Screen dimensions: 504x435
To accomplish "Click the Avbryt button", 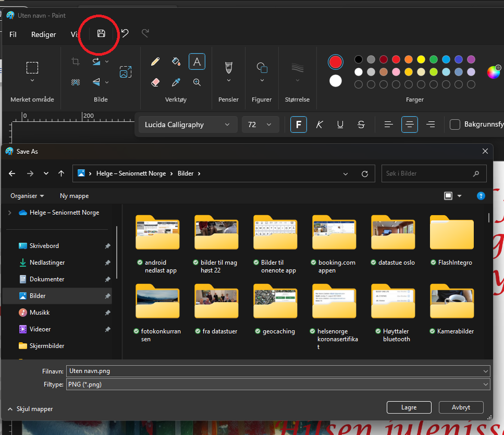I will point(461,407).
